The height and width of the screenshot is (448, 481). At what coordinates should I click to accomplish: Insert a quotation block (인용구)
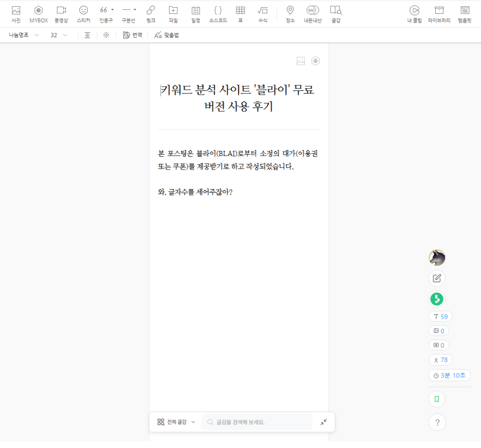104,10
